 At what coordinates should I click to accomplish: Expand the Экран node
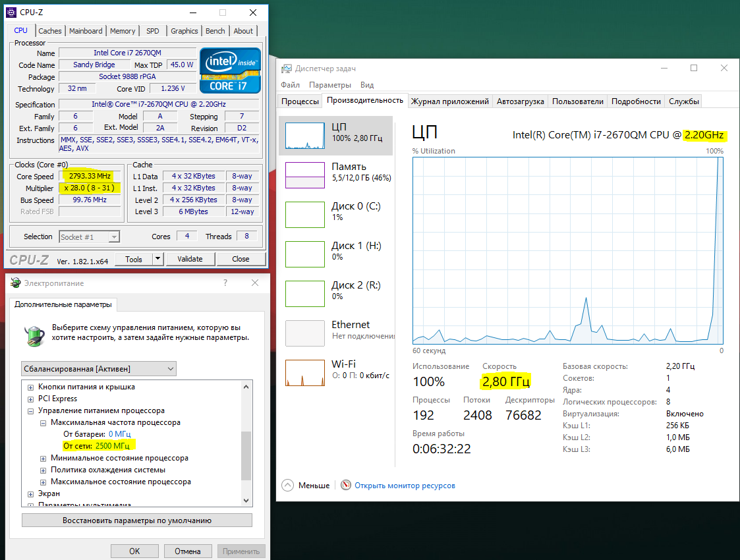[31, 494]
